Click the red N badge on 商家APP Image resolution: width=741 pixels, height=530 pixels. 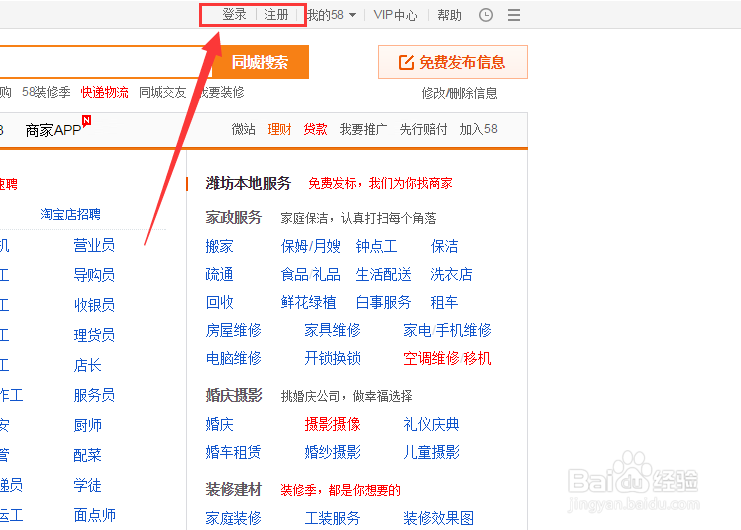pyautogui.click(x=86, y=120)
